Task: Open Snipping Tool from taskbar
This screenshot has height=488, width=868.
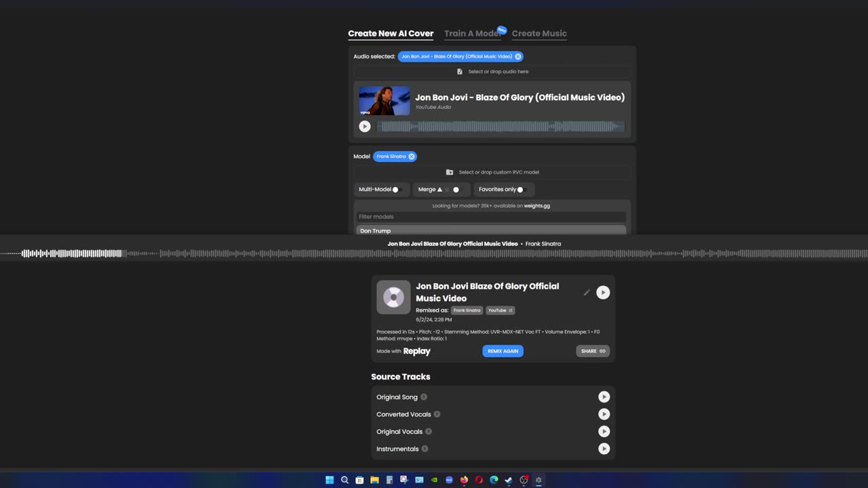Action: [404, 480]
